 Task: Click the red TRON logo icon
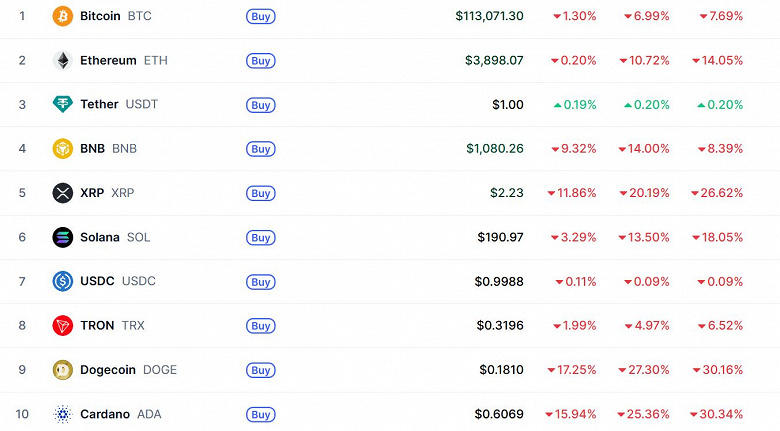click(x=63, y=325)
